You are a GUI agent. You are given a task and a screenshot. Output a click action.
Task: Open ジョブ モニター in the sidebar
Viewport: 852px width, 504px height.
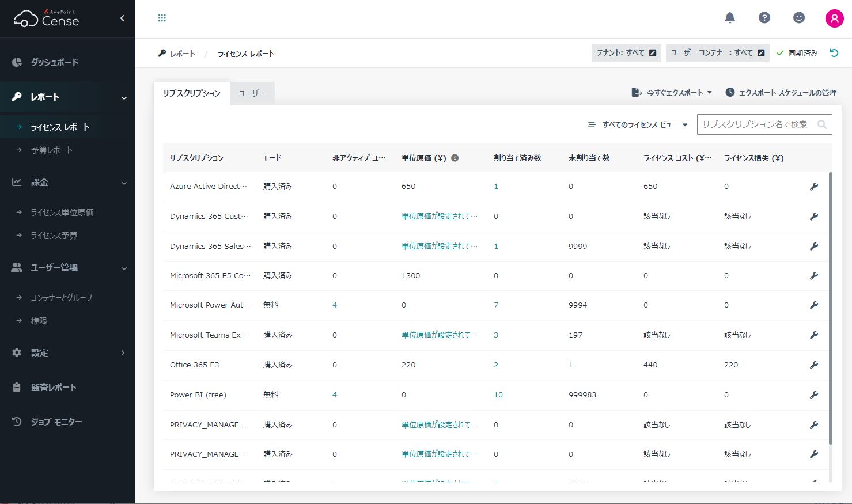coord(56,422)
